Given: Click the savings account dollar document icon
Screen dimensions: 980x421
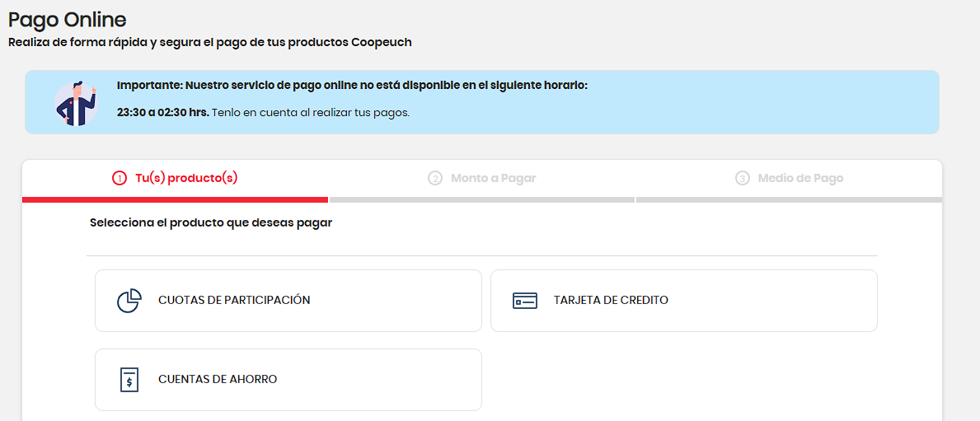Looking at the screenshot, I should point(129,380).
